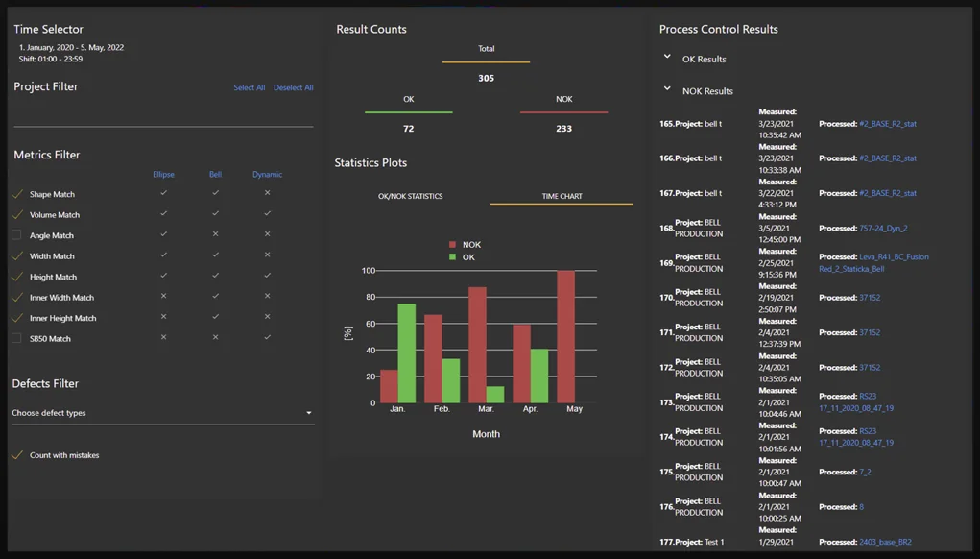Click Width Match Dynamic cross mark

267,255
